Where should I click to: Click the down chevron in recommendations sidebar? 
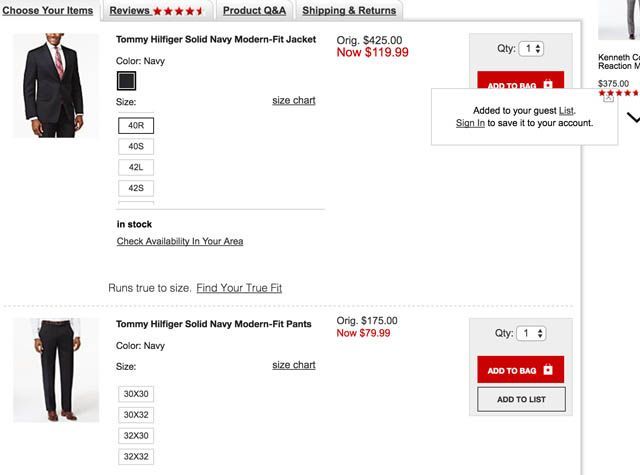coord(633,118)
